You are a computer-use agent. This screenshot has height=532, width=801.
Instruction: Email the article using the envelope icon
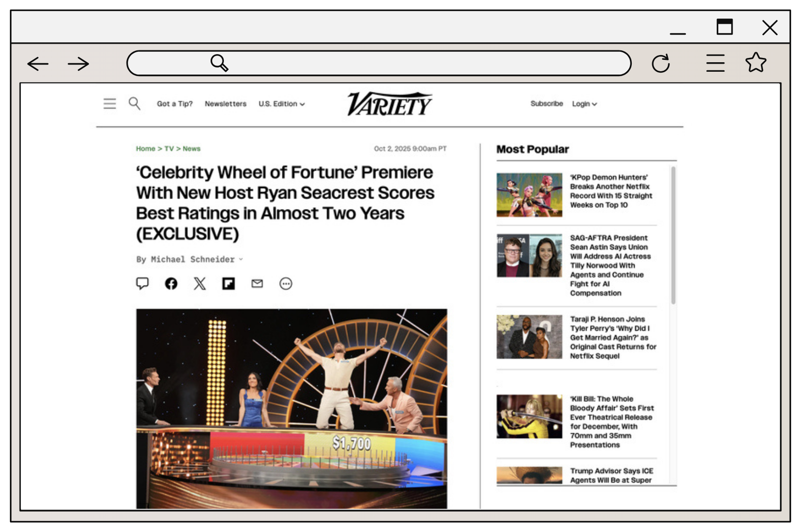coord(257,284)
